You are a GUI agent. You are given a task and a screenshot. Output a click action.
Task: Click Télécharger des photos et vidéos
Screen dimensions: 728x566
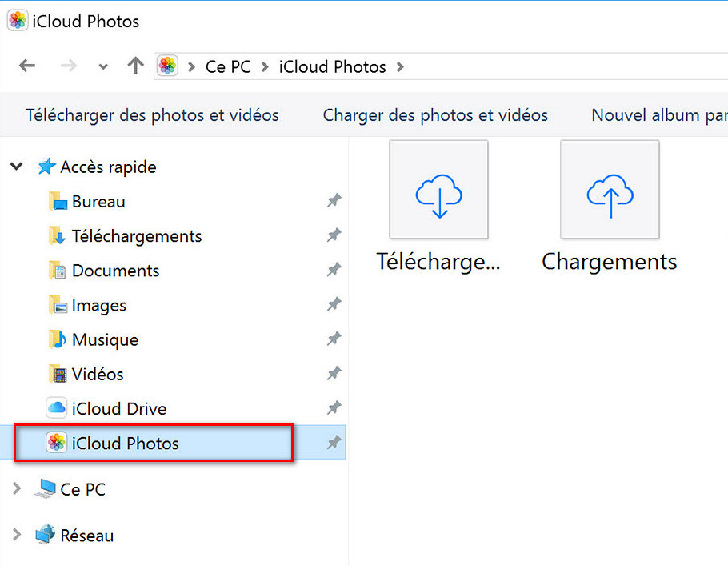pyautogui.click(x=152, y=115)
